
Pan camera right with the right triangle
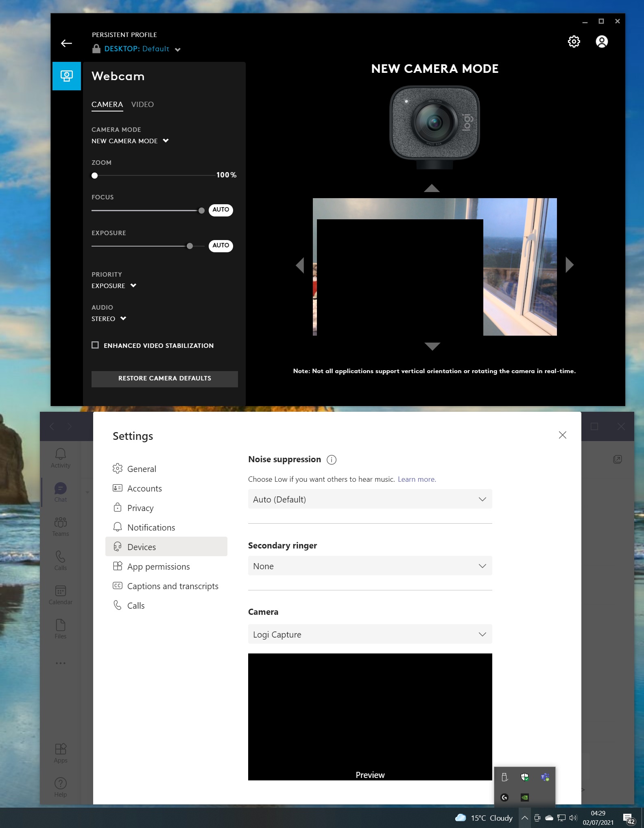click(570, 265)
